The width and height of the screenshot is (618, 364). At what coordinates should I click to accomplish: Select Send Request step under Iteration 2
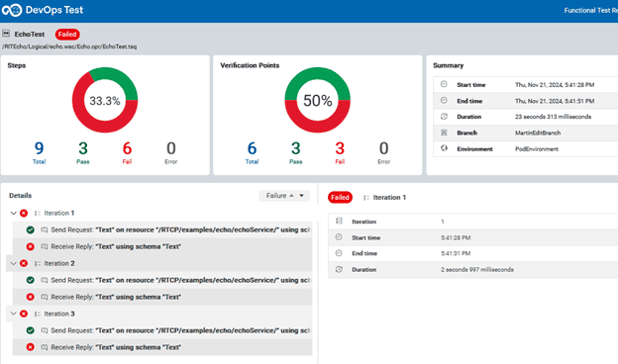tap(162, 280)
